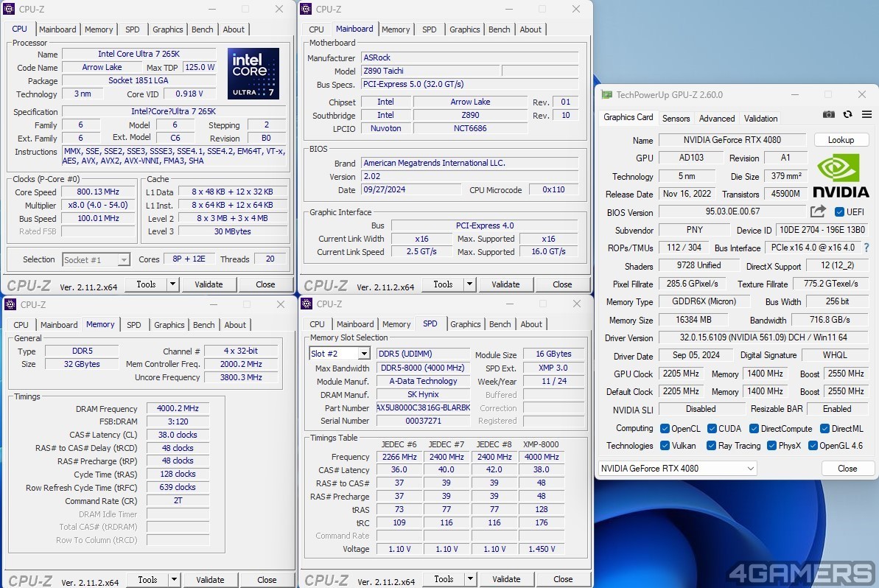
Task: Toggle the OpenGL 4.6 checkbox
Action: point(813,446)
